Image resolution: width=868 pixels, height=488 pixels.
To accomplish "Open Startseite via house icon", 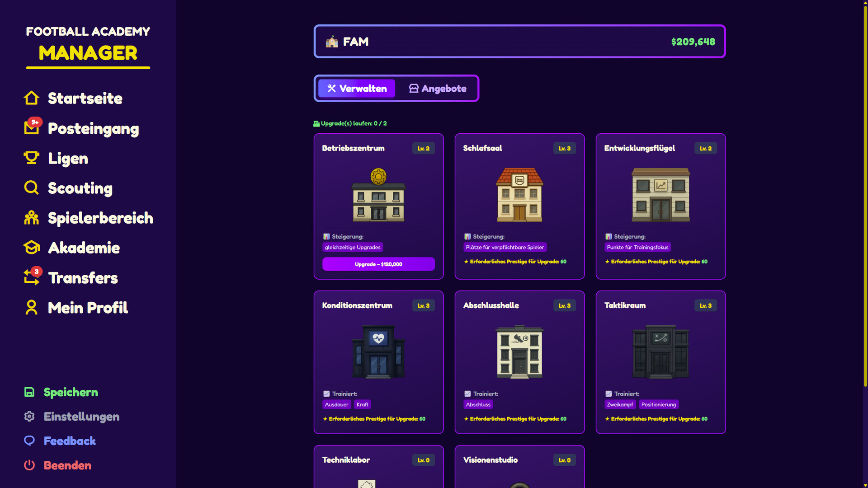I will pos(31,98).
